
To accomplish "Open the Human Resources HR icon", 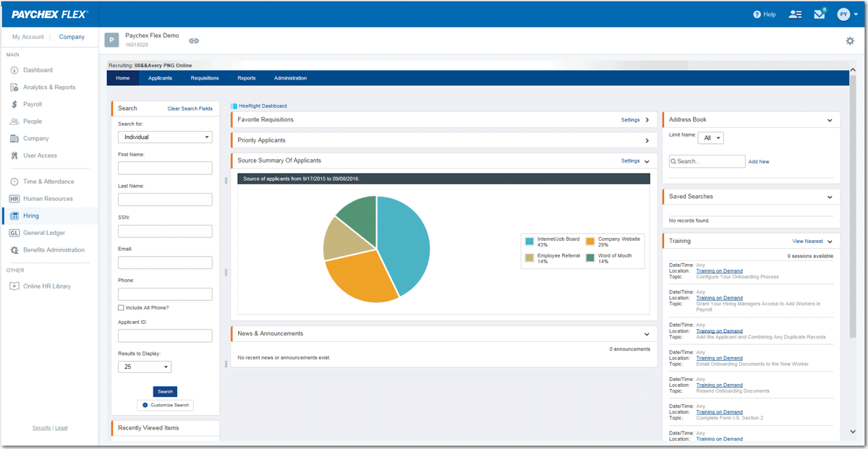I will (14, 199).
